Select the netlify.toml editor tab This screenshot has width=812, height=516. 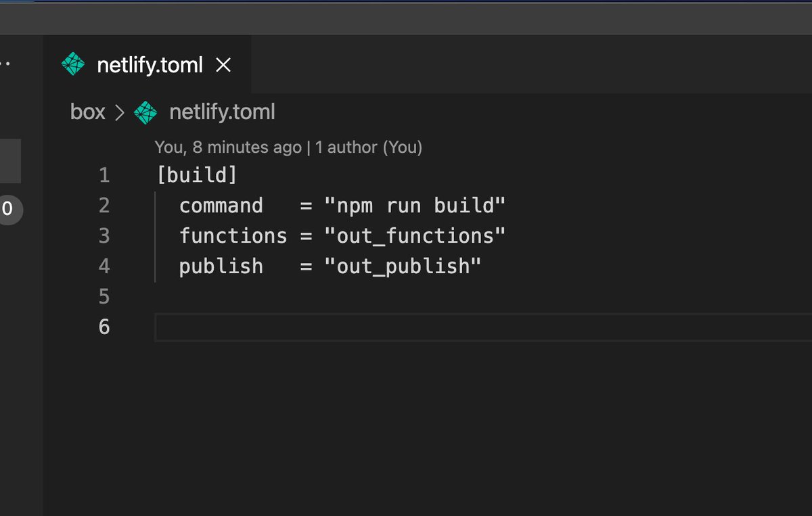coord(147,65)
